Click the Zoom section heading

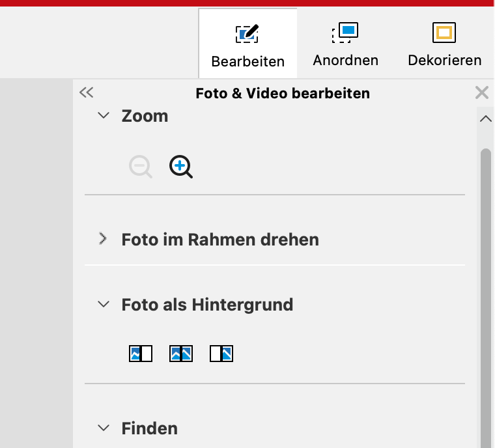click(x=145, y=116)
